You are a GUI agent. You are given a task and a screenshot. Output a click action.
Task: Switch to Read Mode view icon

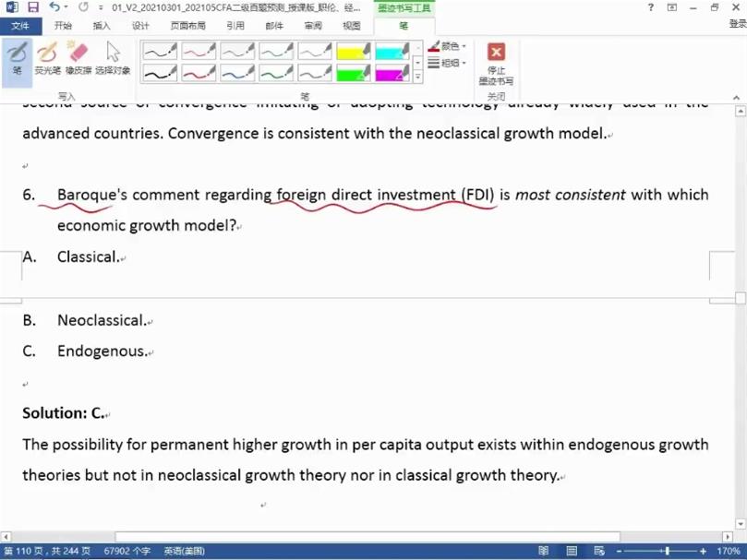coord(543,552)
